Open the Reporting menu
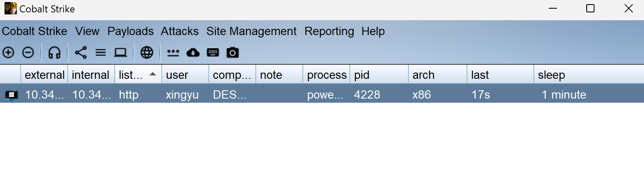Image resolution: width=644 pixels, height=191 pixels. (x=329, y=31)
